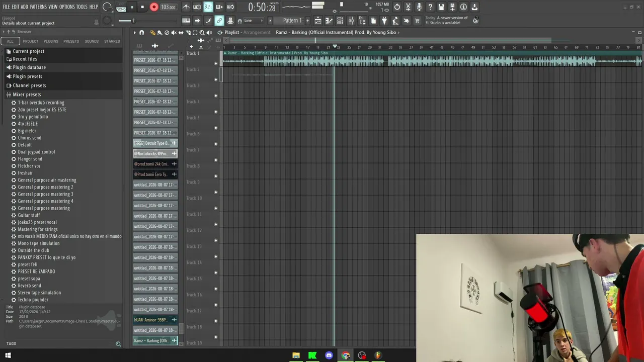
Task: Open project info icon
Action: point(463,7)
